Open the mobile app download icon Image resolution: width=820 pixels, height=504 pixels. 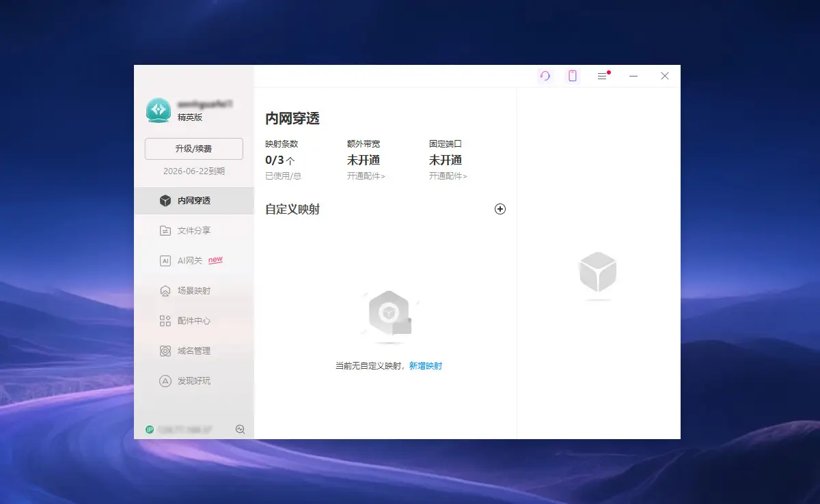point(572,76)
